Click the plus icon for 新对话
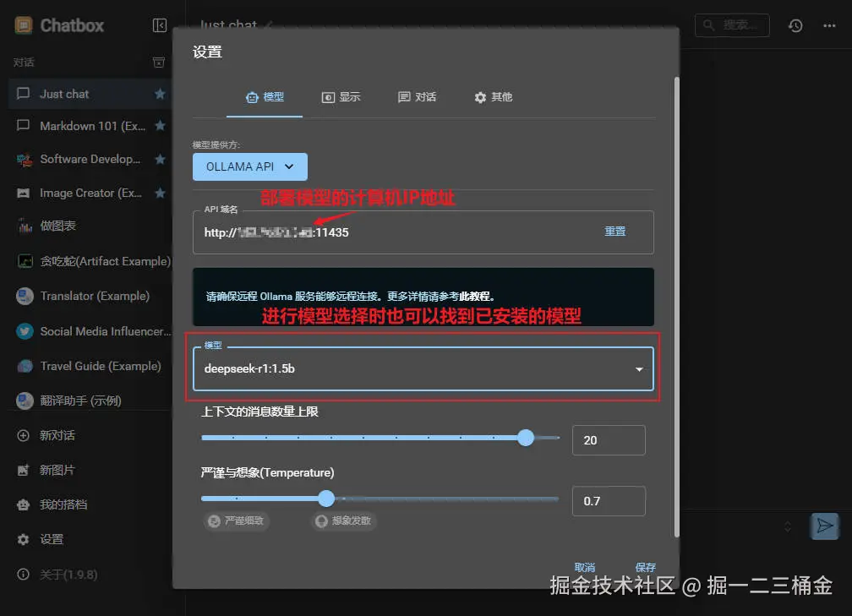852x616 pixels. coord(23,435)
